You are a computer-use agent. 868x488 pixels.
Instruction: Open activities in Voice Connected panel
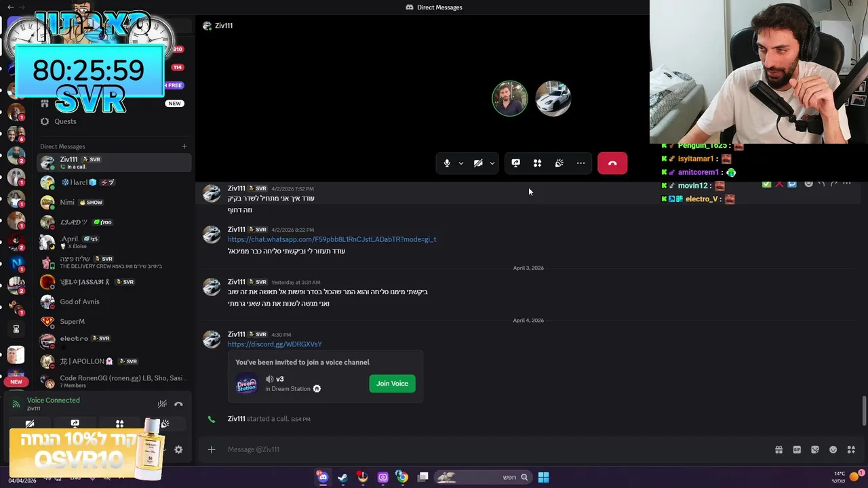click(119, 424)
